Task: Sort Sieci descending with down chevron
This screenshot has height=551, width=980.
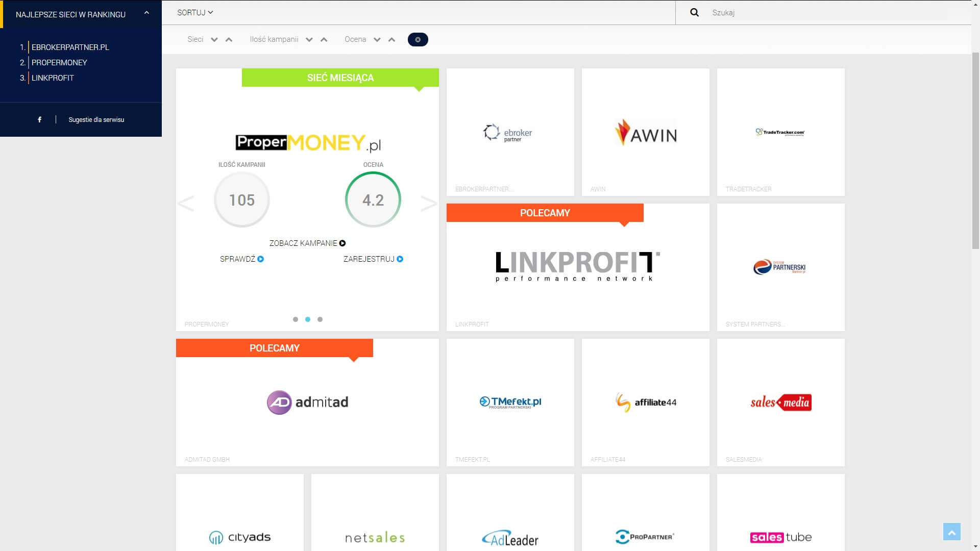Action: click(x=214, y=40)
